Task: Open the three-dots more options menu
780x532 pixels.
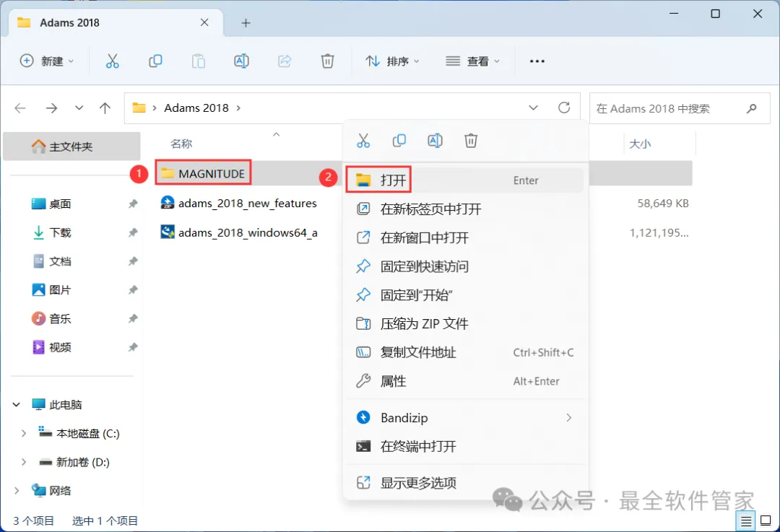Action: click(x=537, y=61)
